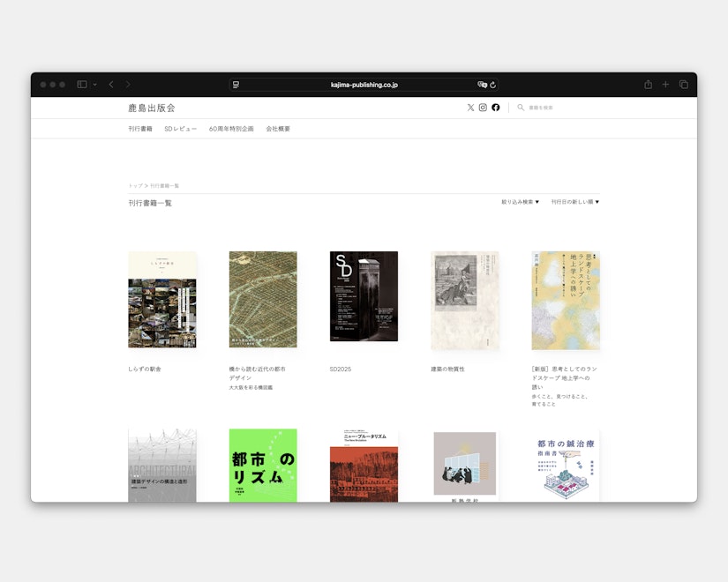Click the Facebook icon
728x582 pixels.
pos(496,108)
